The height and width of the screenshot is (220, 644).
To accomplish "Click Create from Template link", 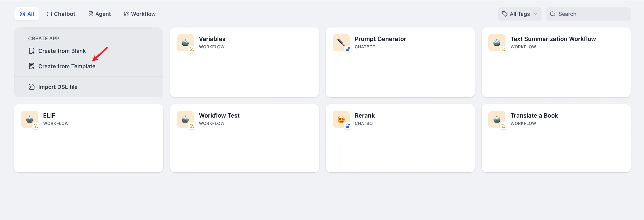I will (x=67, y=66).
